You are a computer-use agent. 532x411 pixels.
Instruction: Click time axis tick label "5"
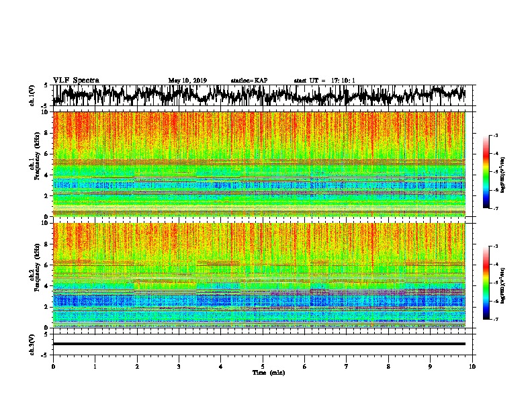pos(263,367)
